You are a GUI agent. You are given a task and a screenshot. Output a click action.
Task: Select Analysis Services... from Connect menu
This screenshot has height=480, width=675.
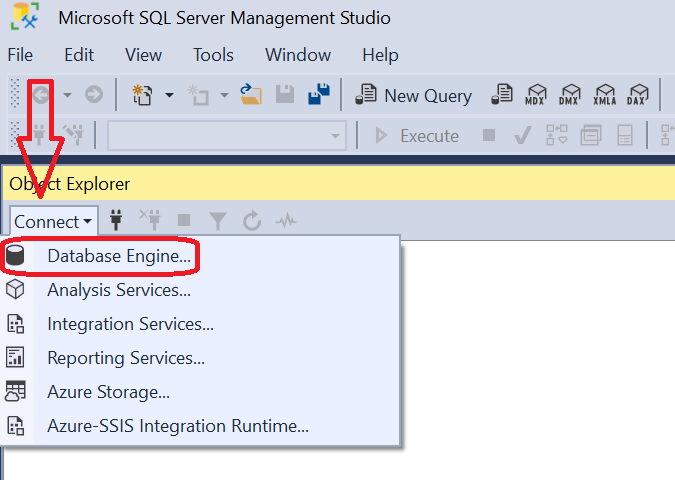click(x=200, y=290)
